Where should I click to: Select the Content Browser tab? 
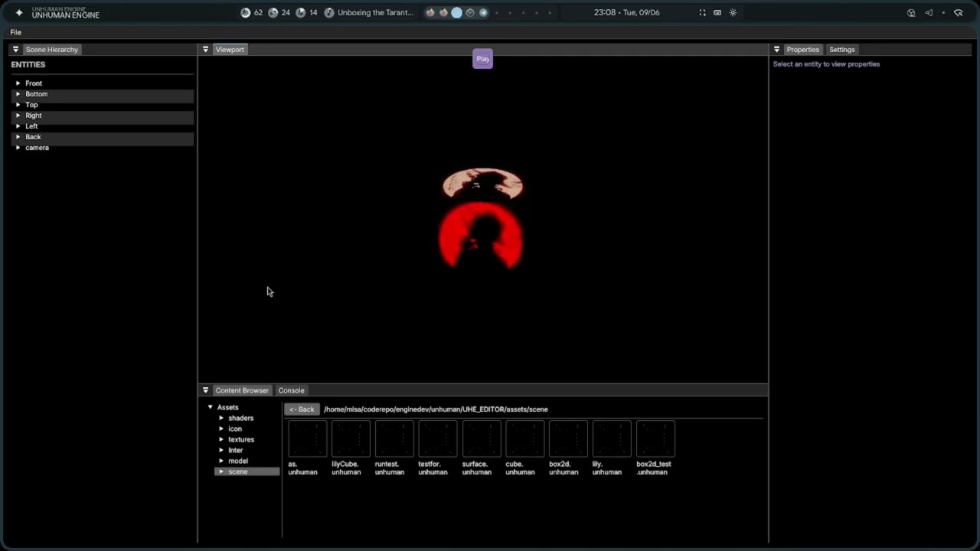[x=242, y=390]
